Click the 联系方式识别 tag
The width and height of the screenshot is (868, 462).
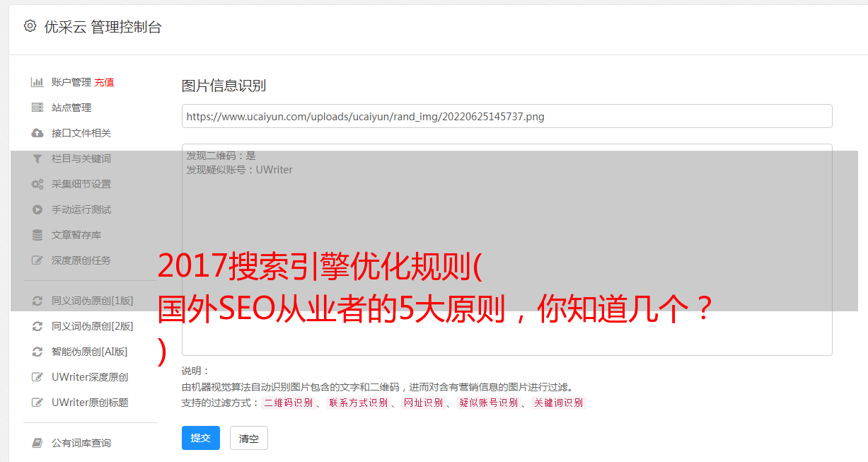pyautogui.click(x=358, y=403)
